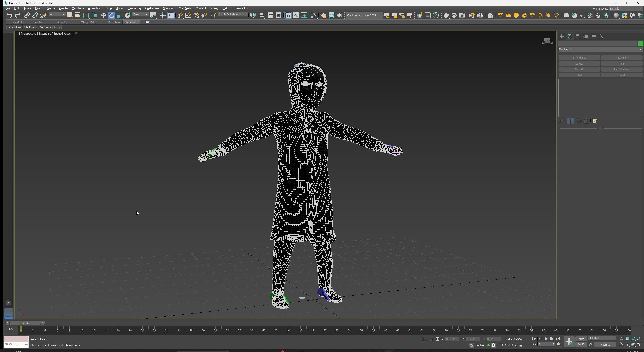Open the All selection filter dropdown
This screenshot has height=352, width=644.
(57, 15)
